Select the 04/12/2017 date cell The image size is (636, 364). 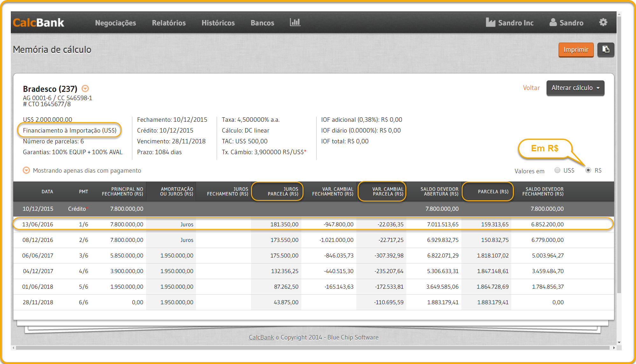click(38, 271)
